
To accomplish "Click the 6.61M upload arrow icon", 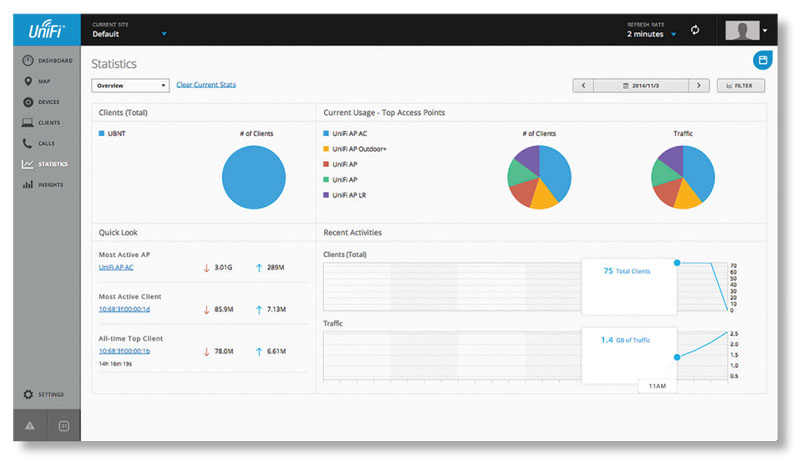I will tap(259, 351).
